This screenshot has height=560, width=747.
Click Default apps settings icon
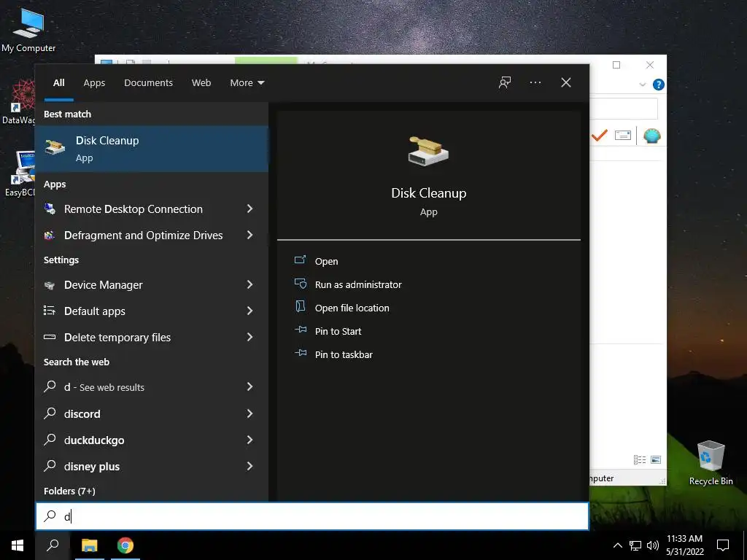(50, 311)
